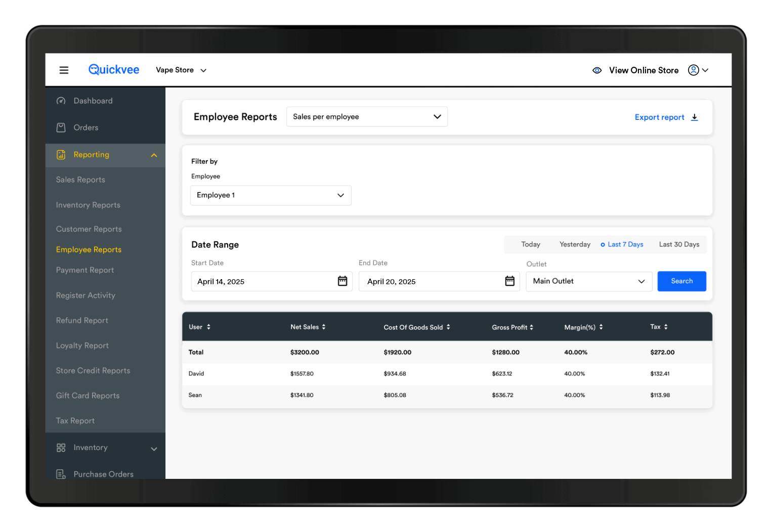This screenshot has height=532, width=769.
Task: Select the Today date range option
Action: click(x=531, y=245)
